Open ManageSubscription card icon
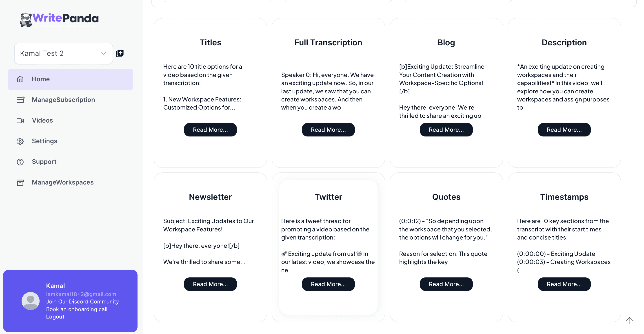 (x=20, y=100)
